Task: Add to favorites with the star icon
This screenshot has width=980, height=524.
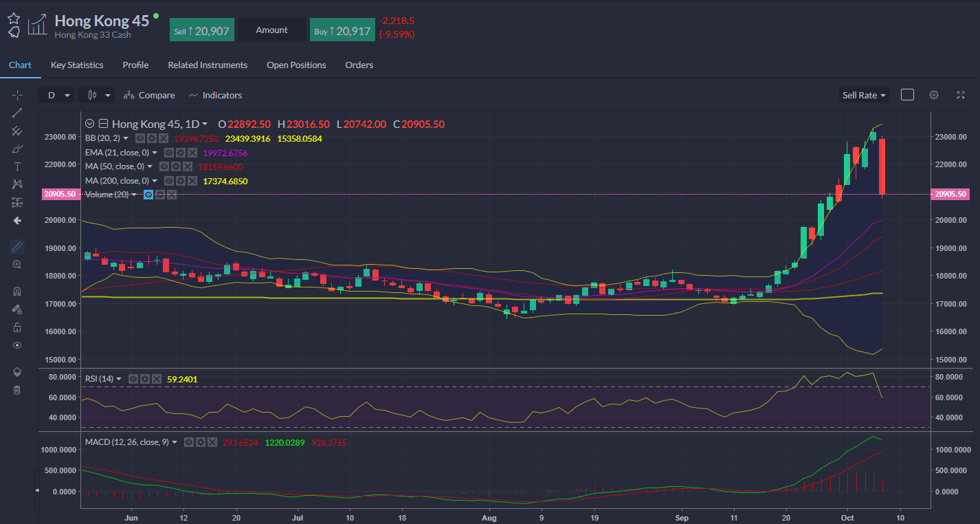Action: pyautogui.click(x=14, y=19)
